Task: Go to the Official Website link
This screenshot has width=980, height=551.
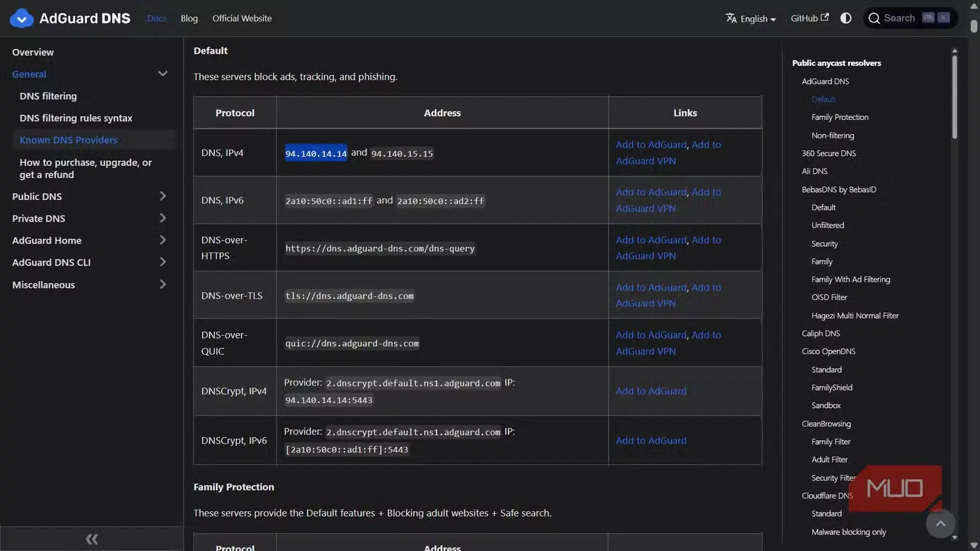Action: tap(242, 18)
